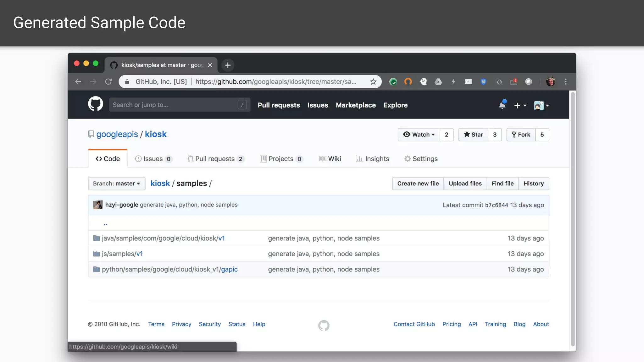This screenshot has height=362, width=644.
Task: Bookmark page with the star icon
Action: 373,82
